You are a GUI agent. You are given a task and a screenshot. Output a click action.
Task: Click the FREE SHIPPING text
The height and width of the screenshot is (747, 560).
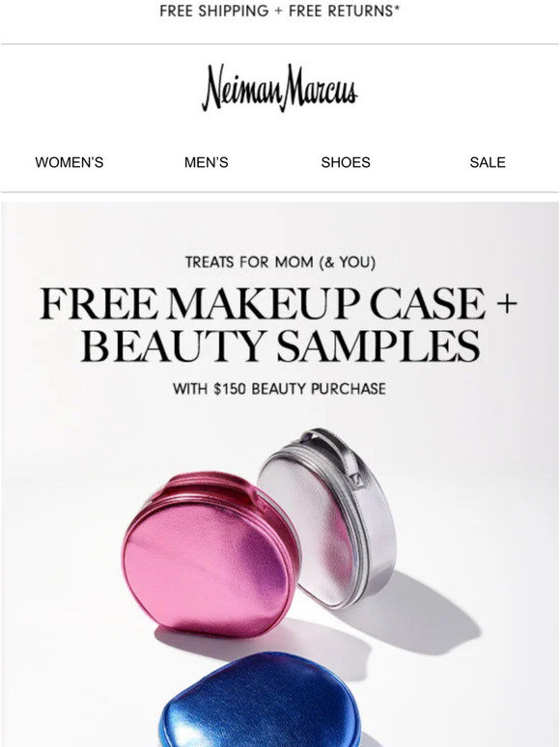(x=214, y=11)
